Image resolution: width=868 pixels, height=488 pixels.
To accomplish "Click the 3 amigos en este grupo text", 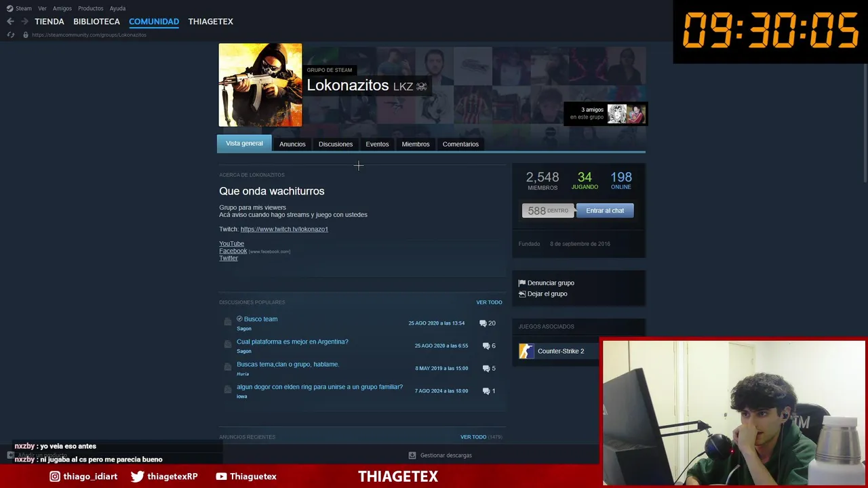I will (x=587, y=113).
